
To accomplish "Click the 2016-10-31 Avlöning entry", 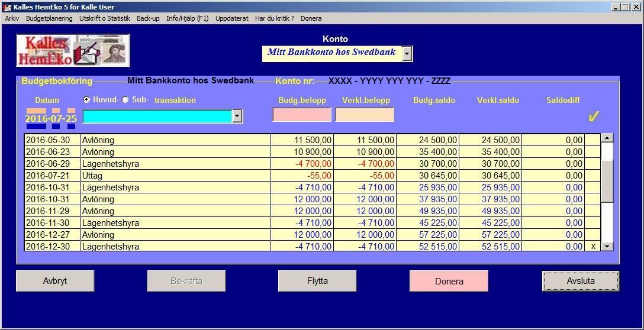I will (x=312, y=199).
